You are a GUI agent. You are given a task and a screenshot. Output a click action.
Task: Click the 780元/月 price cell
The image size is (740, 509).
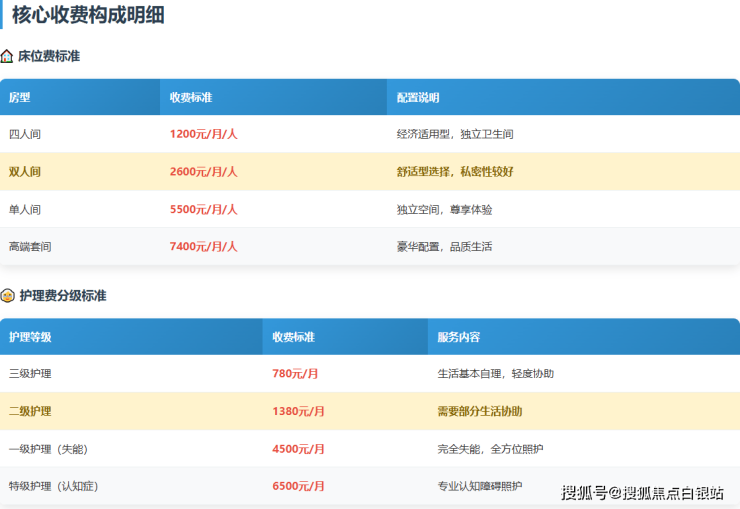point(295,374)
